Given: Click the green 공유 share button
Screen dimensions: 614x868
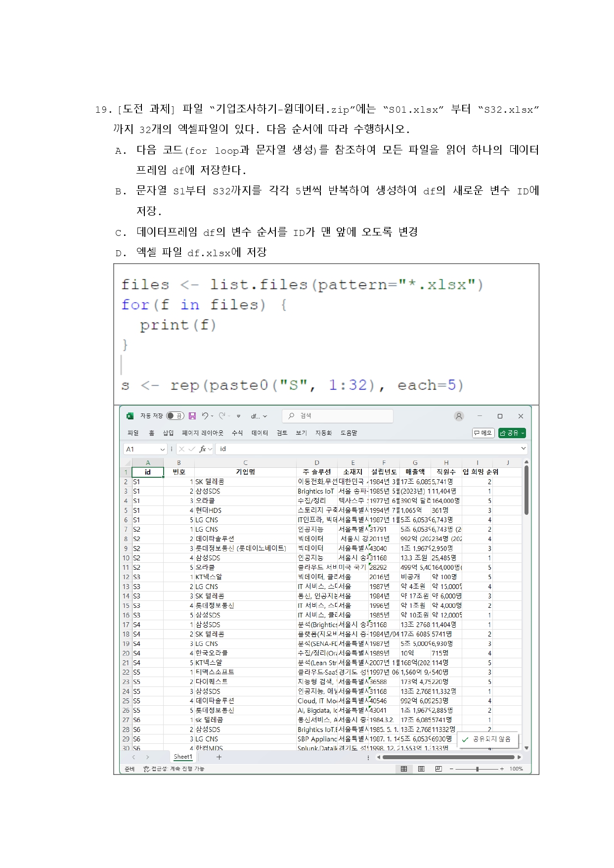Looking at the screenshot, I should [512, 433].
